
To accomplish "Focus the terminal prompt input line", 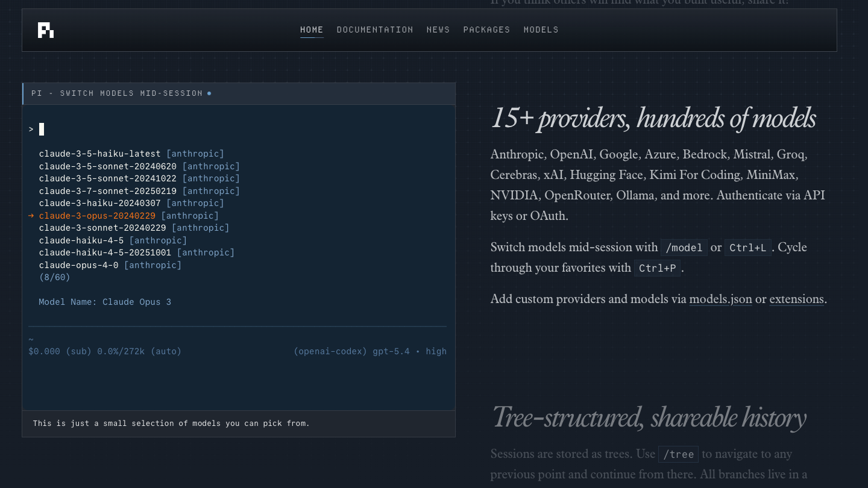I will point(238,129).
